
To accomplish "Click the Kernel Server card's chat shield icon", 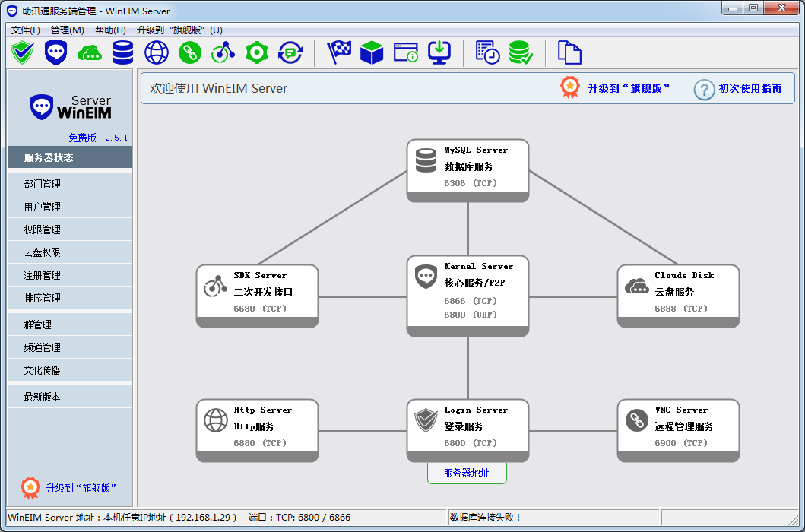I will [x=426, y=277].
